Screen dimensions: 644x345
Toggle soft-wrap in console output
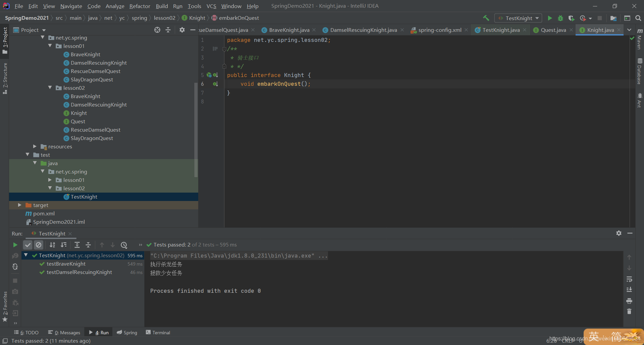629,279
